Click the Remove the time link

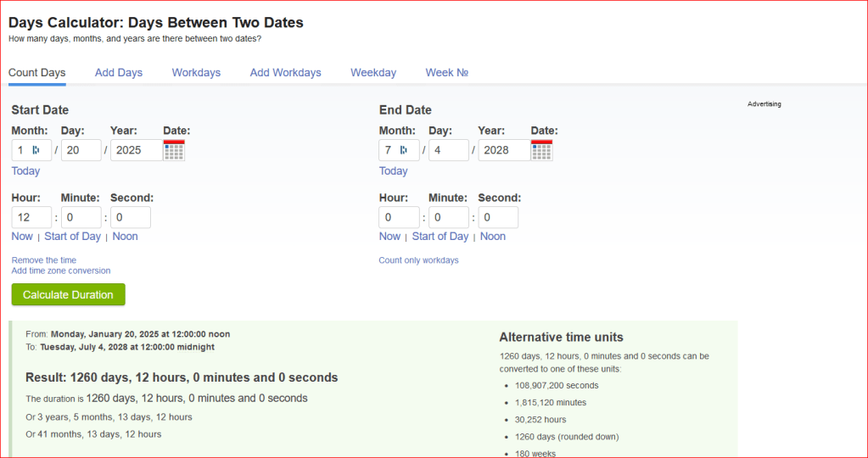44,260
